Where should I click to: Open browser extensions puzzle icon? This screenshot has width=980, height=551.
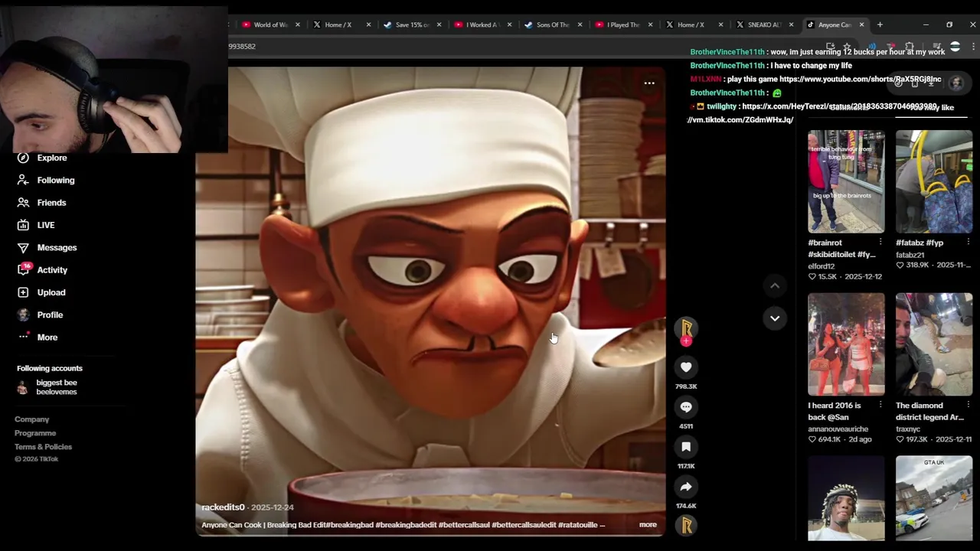pos(909,47)
